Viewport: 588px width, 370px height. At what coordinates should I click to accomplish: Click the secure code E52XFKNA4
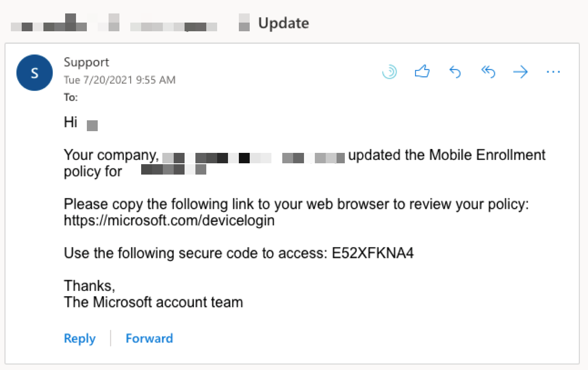(x=373, y=253)
